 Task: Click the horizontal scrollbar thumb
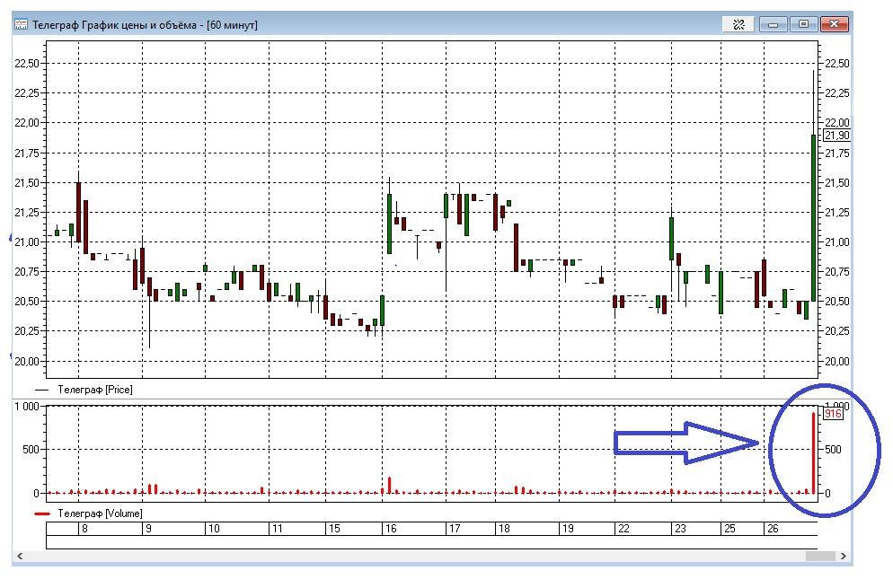pos(820,556)
